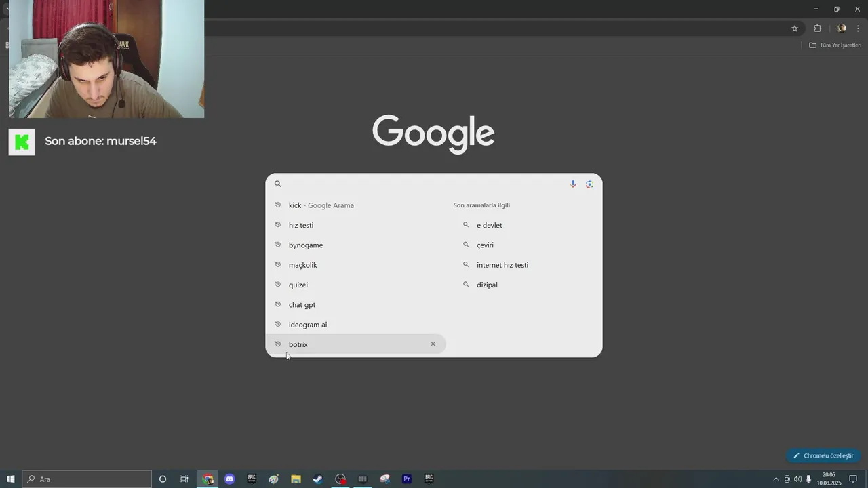Open Google Lens image search icon
Screen dimensions: 868x488
[589, 184]
